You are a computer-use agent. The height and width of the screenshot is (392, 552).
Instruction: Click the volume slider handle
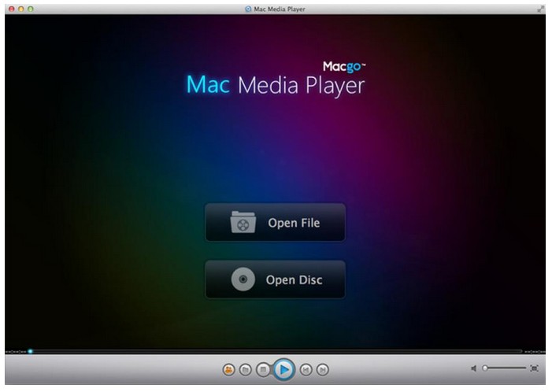(485, 368)
